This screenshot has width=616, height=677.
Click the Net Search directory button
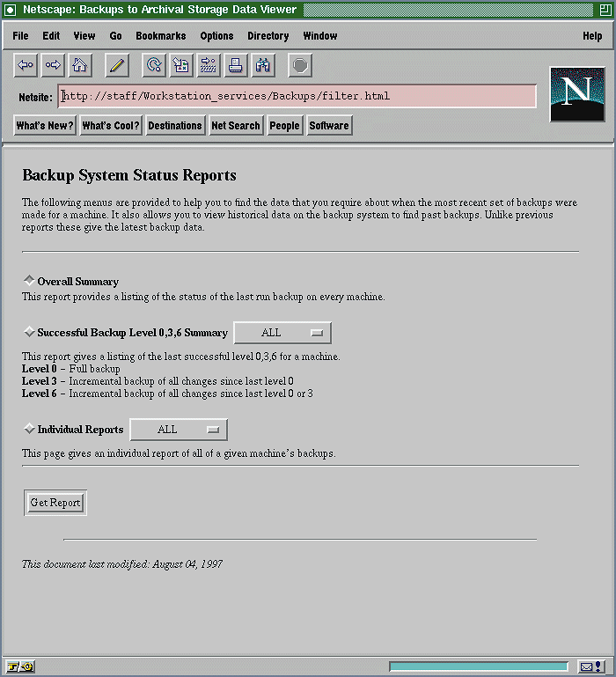click(235, 126)
